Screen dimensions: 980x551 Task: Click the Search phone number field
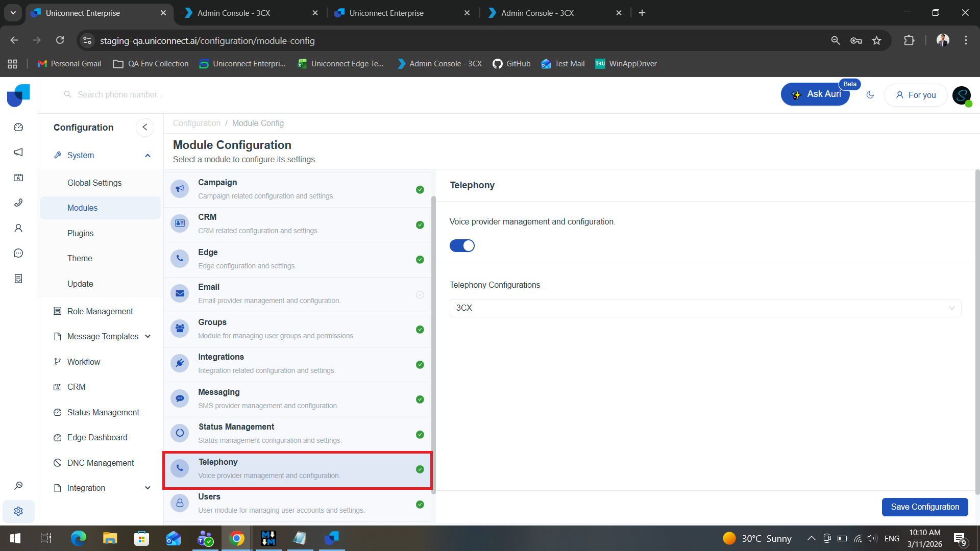120,95
